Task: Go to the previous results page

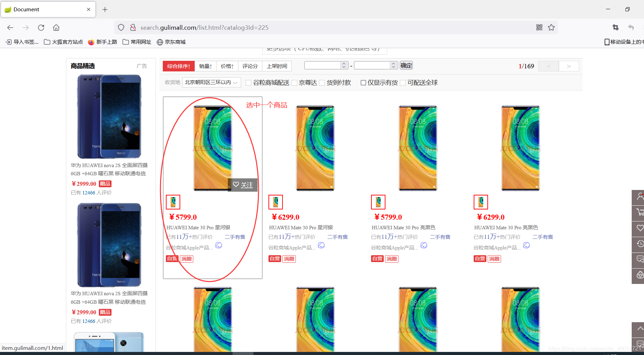Action: (x=549, y=66)
